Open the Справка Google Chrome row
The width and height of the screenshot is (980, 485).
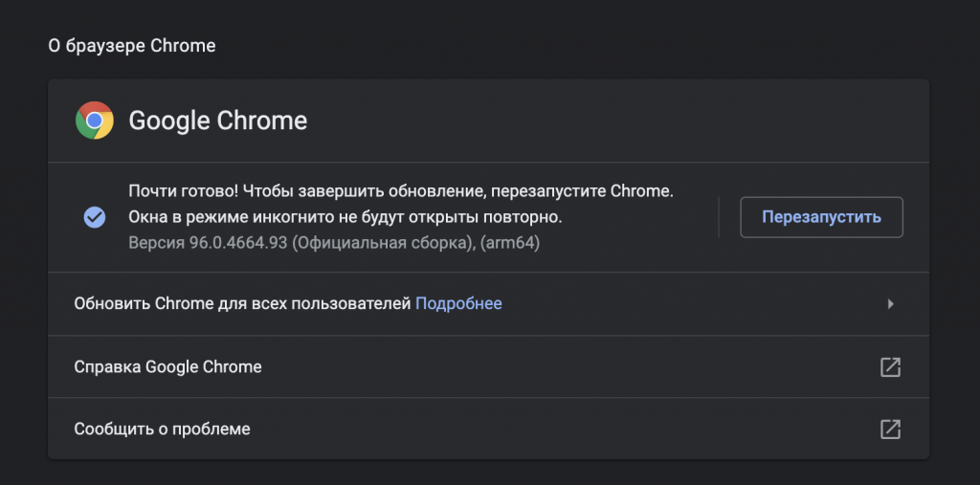[x=167, y=366]
